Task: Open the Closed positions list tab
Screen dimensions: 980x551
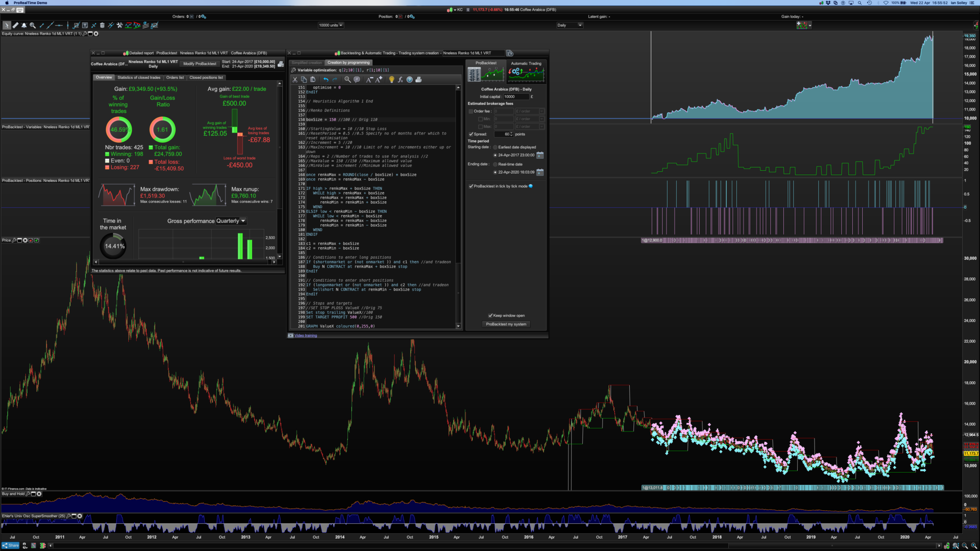Action: pyautogui.click(x=206, y=77)
